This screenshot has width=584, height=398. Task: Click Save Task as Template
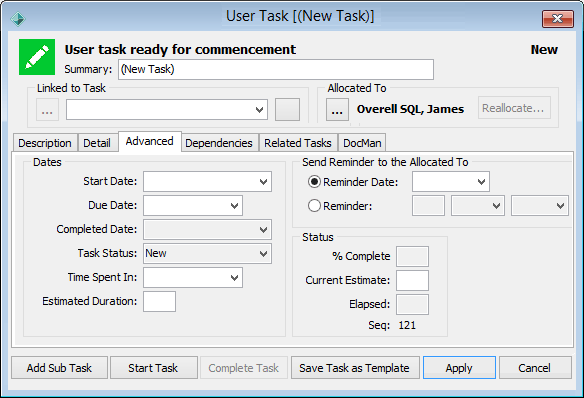point(355,368)
